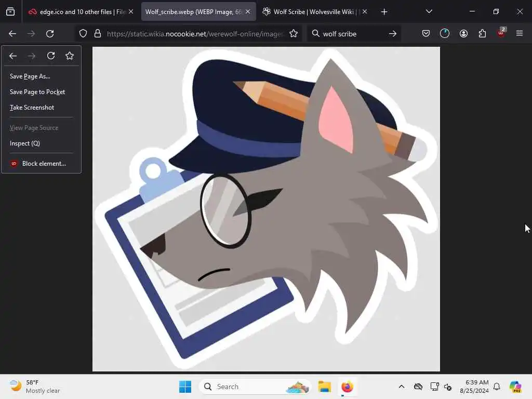Open the uBlock Origin toolbar icon
The image size is (532, 399).
[501, 33]
